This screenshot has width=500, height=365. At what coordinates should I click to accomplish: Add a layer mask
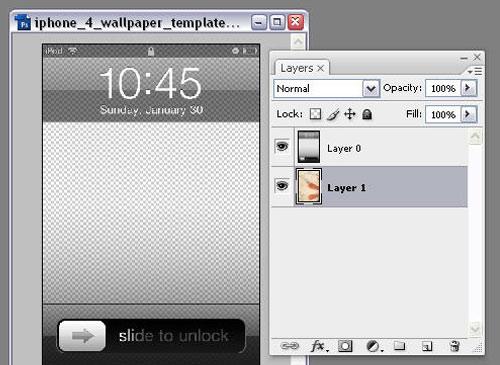(345, 346)
